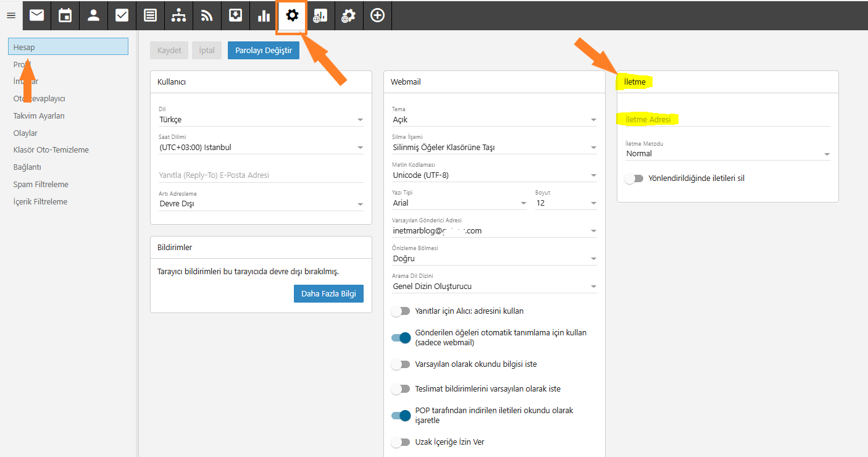This screenshot has width=868, height=457.
Task: Expand the Dil dropdown showing Türkçe
Action: (261, 120)
